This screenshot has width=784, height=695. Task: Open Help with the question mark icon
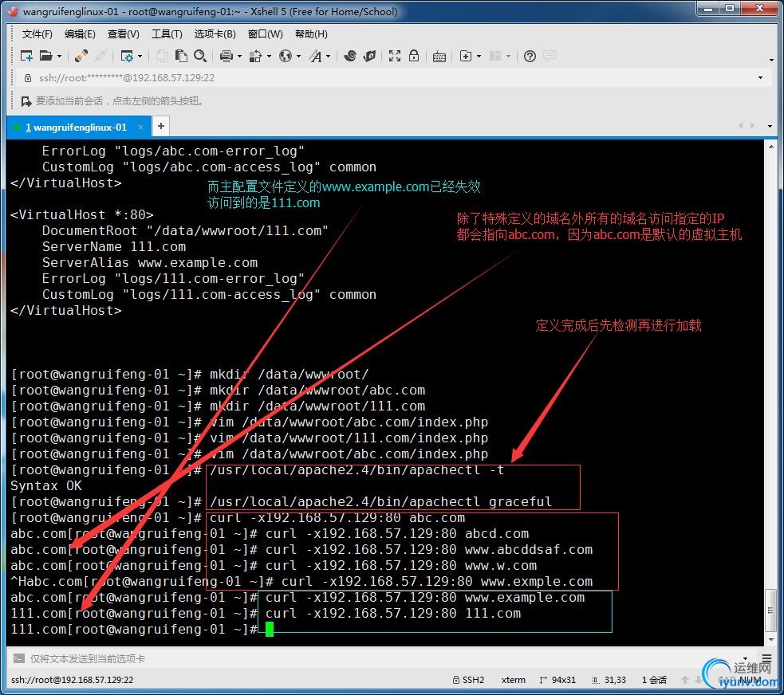click(x=530, y=56)
